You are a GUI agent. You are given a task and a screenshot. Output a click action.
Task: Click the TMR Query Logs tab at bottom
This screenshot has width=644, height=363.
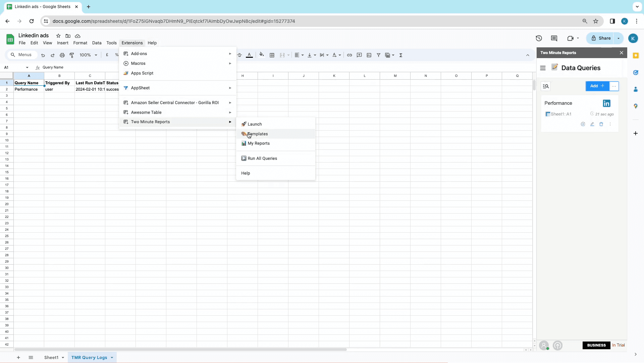tap(89, 357)
